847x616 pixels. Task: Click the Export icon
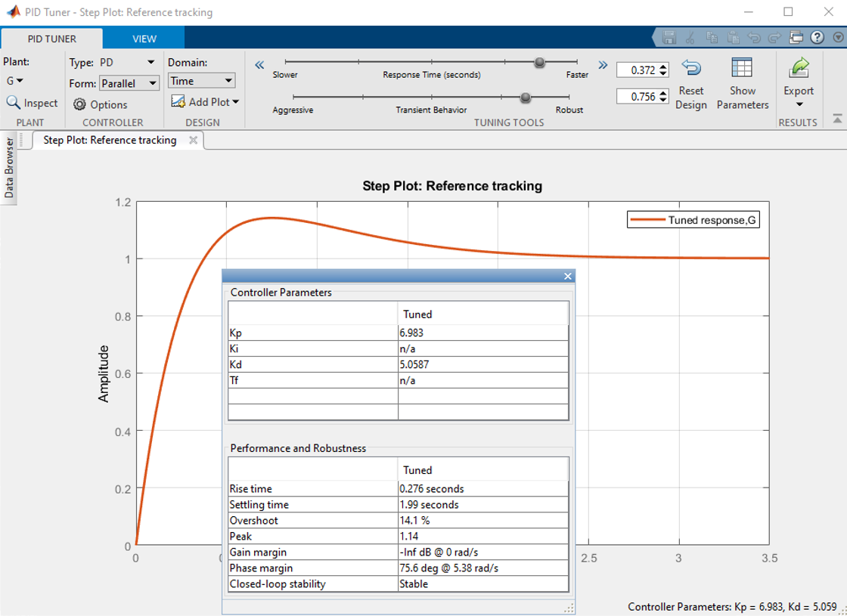(x=799, y=69)
